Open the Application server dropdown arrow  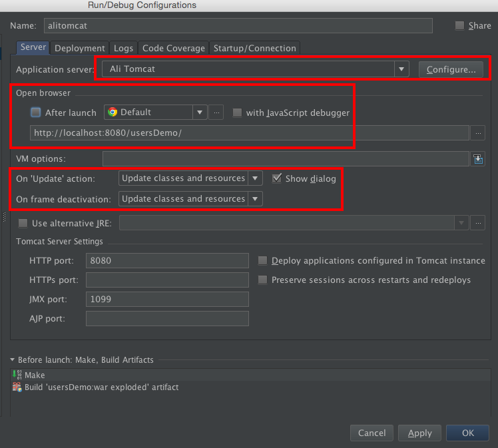[x=401, y=69]
